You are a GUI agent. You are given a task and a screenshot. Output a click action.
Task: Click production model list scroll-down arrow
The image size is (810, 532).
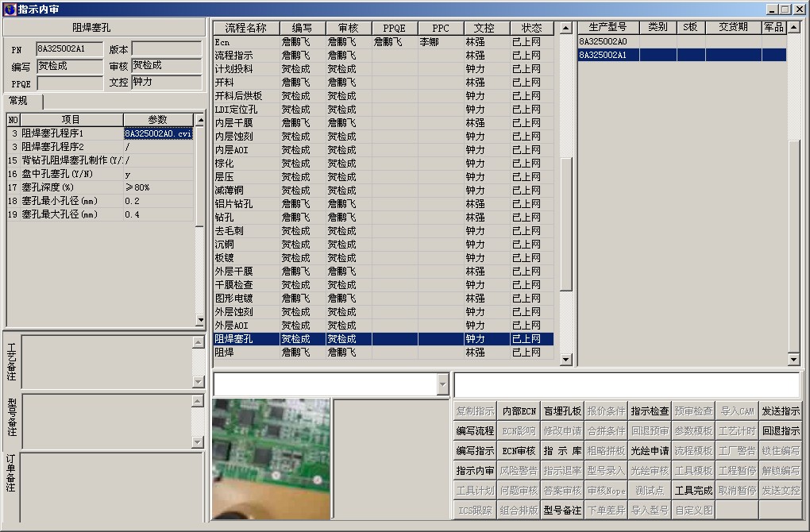pos(794,359)
